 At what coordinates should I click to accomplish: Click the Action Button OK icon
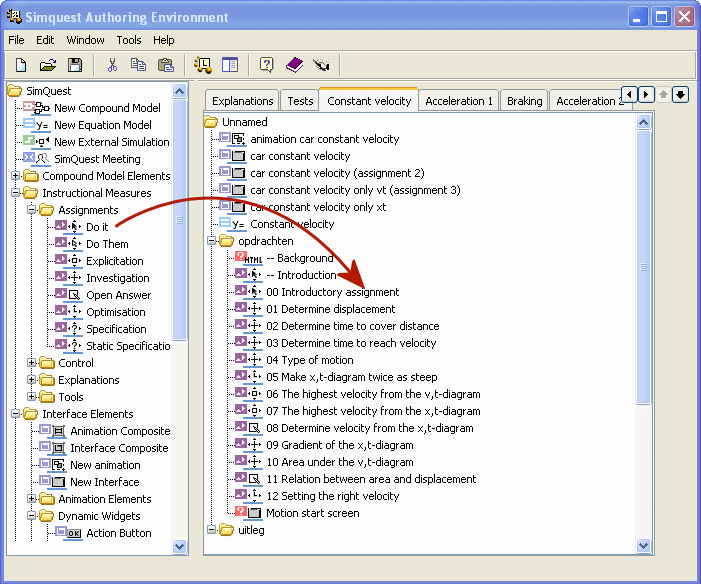point(68,532)
